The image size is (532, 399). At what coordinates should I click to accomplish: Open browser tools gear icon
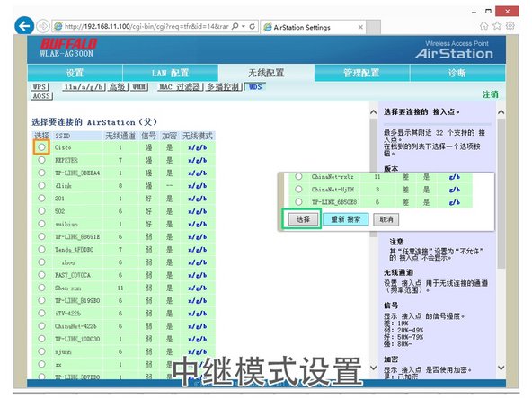pyautogui.click(x=510, y=26)
